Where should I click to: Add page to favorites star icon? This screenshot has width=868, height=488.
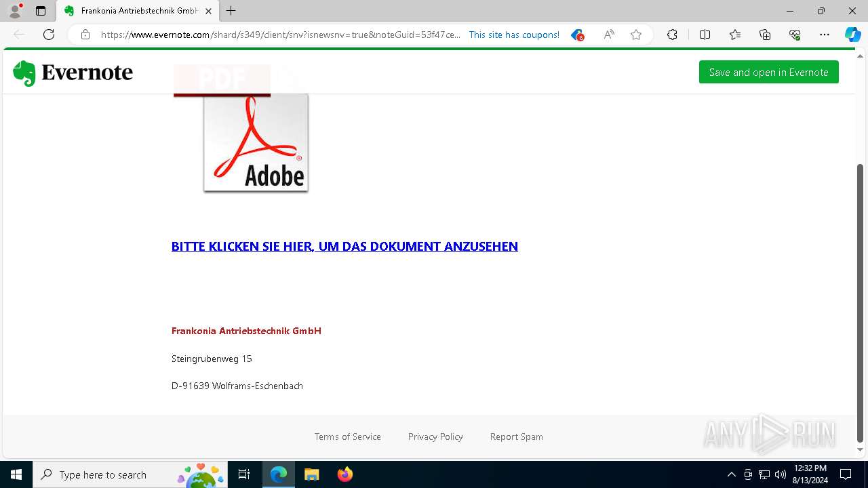coord(636,35)
